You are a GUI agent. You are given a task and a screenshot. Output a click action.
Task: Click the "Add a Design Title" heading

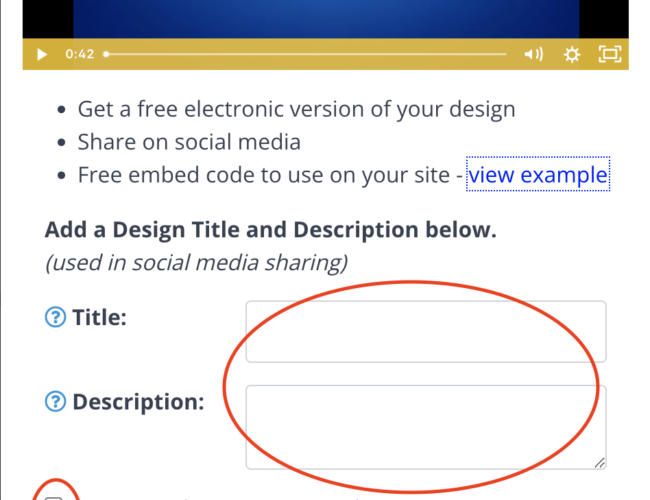point(270,230)
